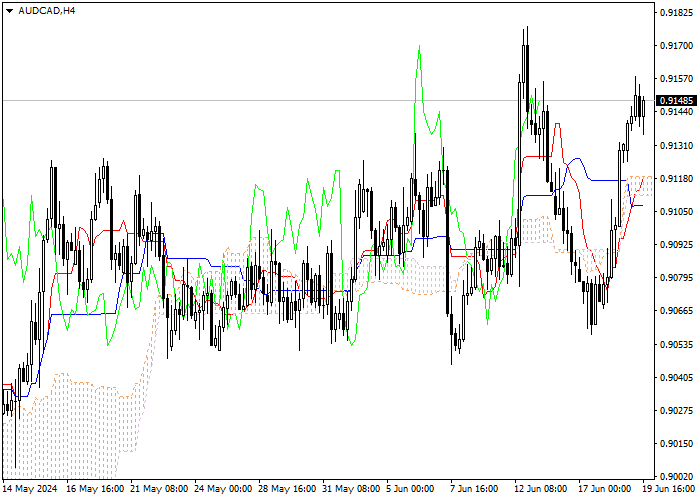Screen dimensions: 700x500
Task: Click the 0.91310 price axis label
Action: 676,146
